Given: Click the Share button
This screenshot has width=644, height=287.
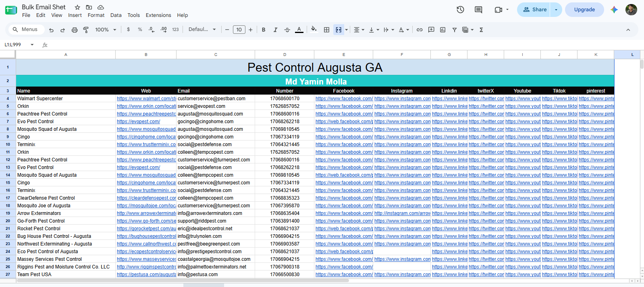Looking at the screenshot, I should click(534, 10).
